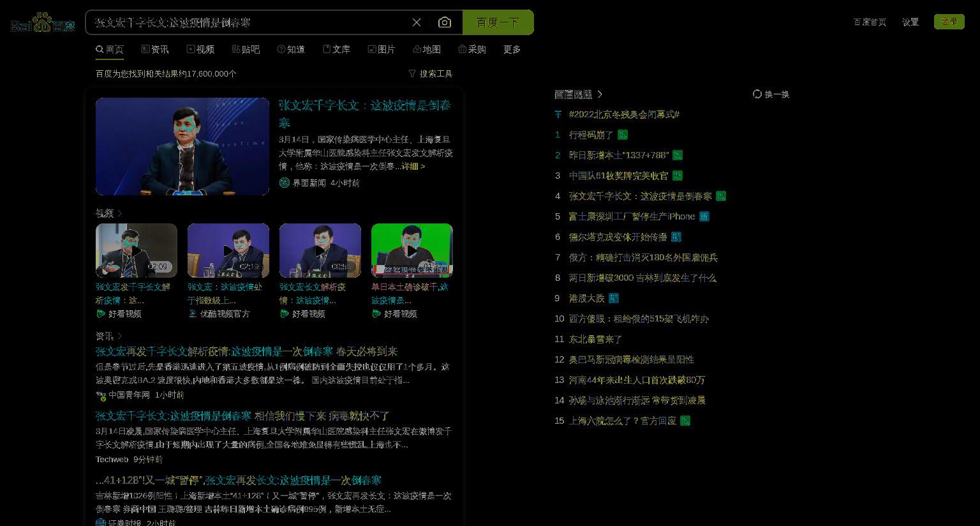Open pinned topic #2022北京冬残奥会闭幕式#
This screenshot has width=980, height=526.
pos(624,114)
